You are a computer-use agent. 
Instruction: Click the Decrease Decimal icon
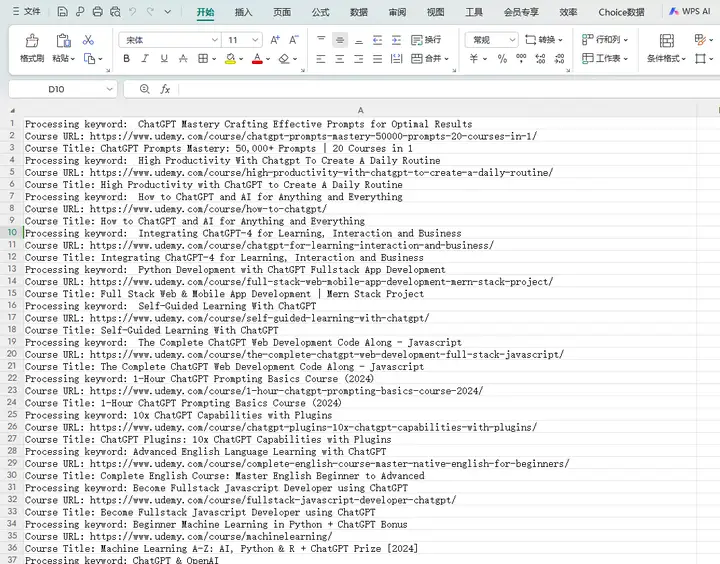[x=559, y=58]
